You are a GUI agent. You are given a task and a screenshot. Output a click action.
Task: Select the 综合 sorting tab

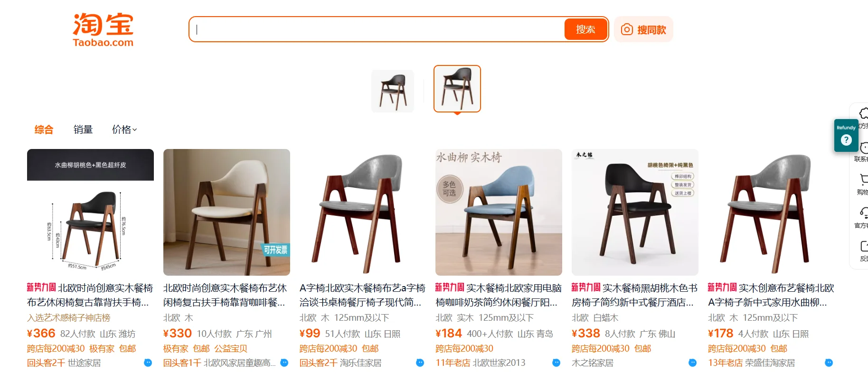[x=44, y=130]
